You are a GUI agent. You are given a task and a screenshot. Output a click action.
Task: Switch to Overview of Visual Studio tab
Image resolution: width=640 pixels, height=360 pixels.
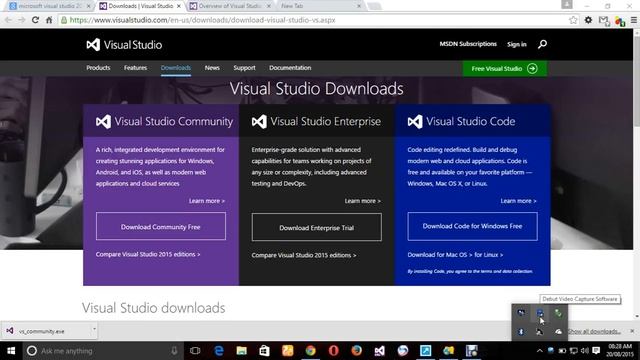pos(231,6)
